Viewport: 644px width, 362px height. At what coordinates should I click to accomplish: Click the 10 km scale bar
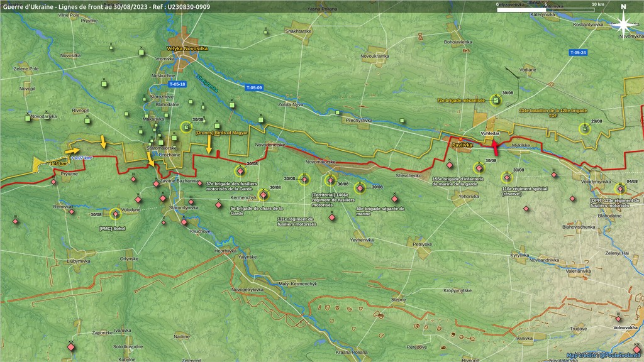click(x=545, y=9)
